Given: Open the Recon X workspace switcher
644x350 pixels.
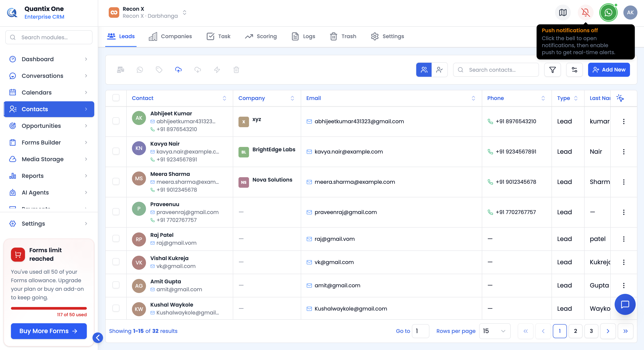Looking at the screenshot, I should tap(148, 12).
